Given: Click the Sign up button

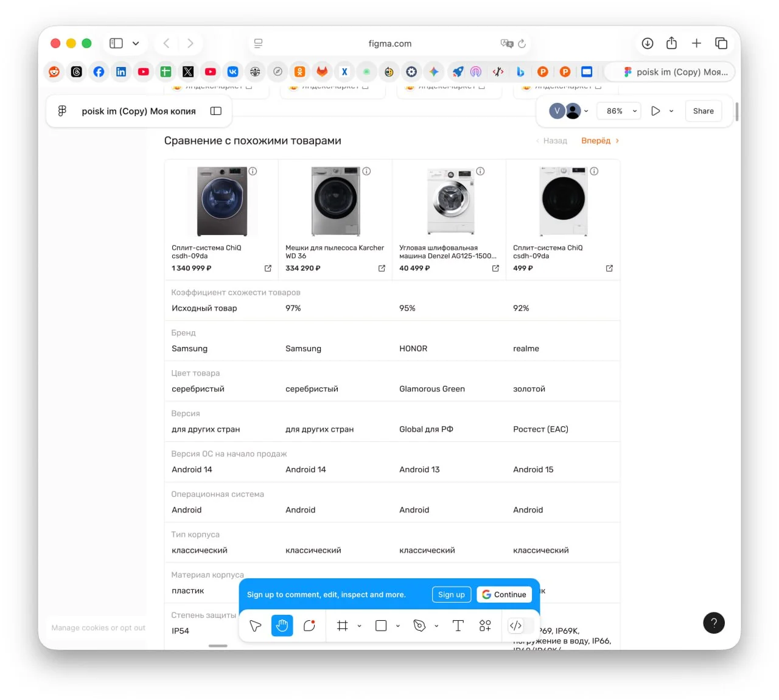Looking at the screenshot, I should point(451,595).
